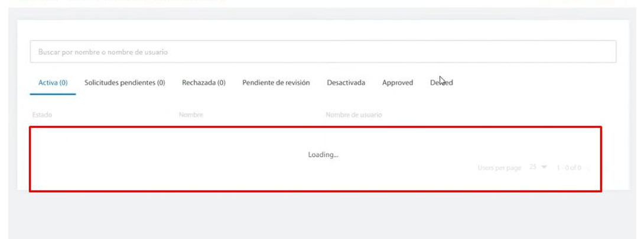Show the Desactivada tab
Image resolution: width=644 pixels, height=239 pixels.
click(346, 83)
